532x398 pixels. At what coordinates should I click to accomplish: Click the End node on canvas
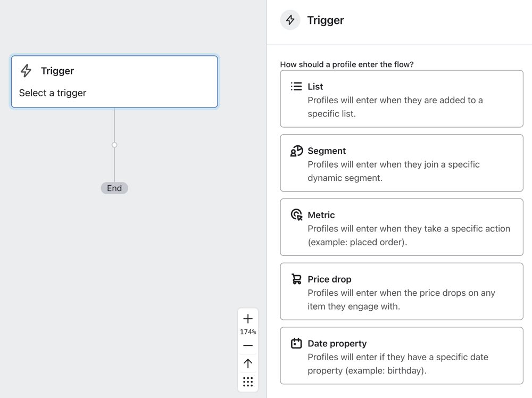tap(114, 188)
